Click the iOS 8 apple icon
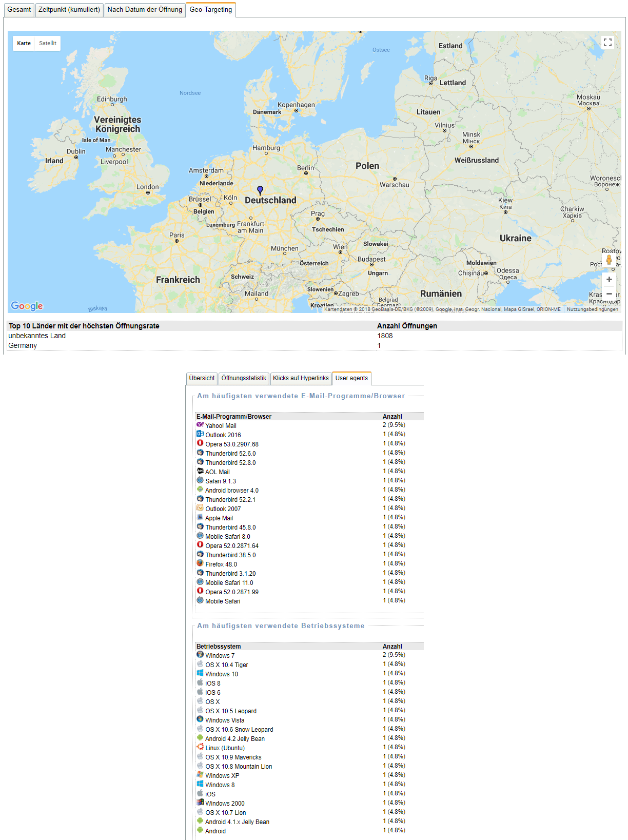Image resolution: width=628 pixels, height=840 pixels. pos(200,682)
